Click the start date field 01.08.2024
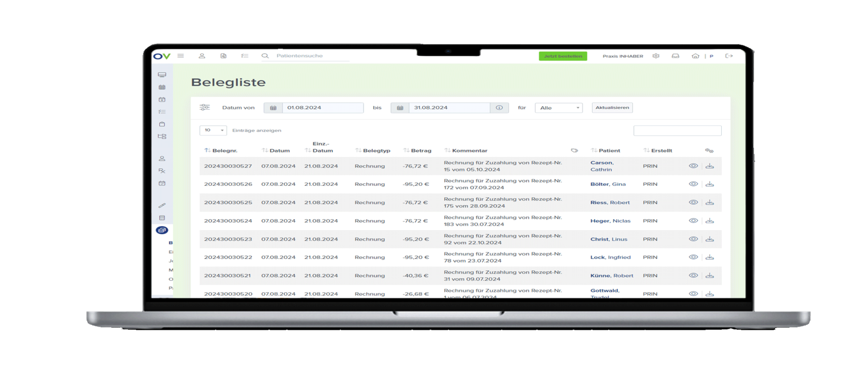The width and height of the screenshot is (868, 375). point(323,108)
